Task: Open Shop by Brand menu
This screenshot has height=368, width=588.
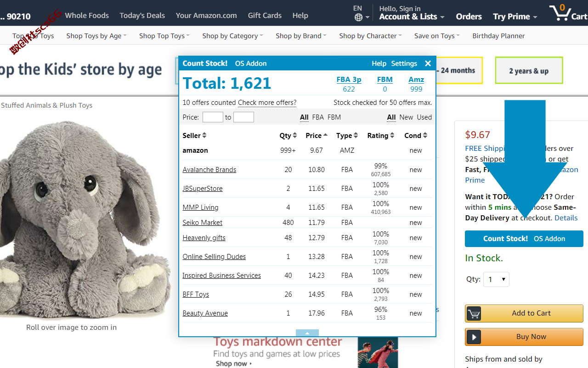Action: click(x=301, y=36)
